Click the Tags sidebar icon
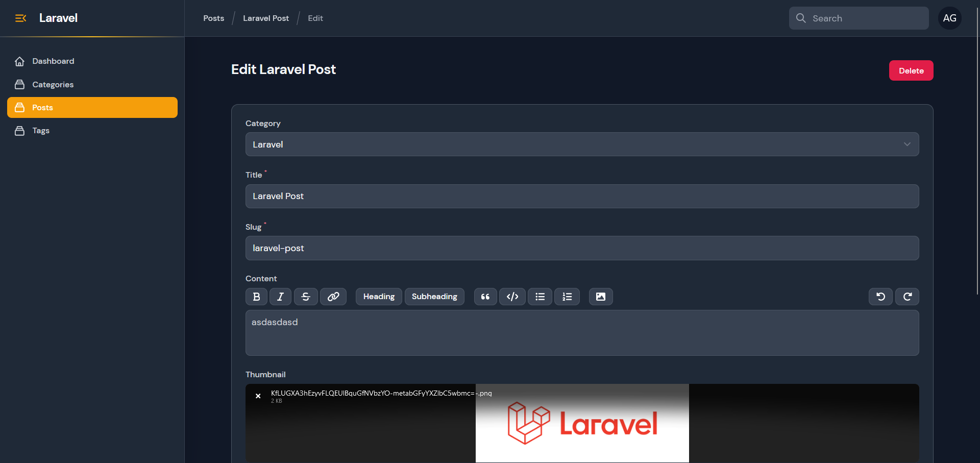This screenshot has height=463, width=980. 19,131
